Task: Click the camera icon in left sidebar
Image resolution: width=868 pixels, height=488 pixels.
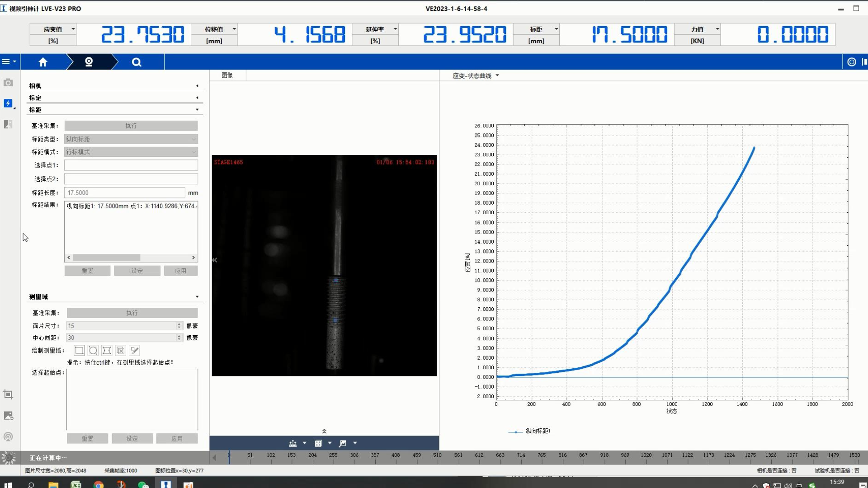Action: tap(8, 83)
